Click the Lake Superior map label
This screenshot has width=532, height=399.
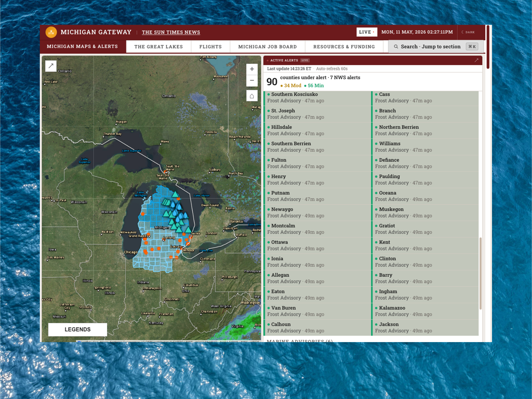click(132, 151)
